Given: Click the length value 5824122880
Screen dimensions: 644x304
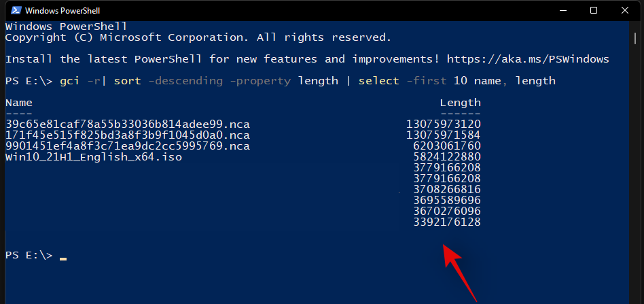Looking at the screenshot, I should click(x=446, y=157).
